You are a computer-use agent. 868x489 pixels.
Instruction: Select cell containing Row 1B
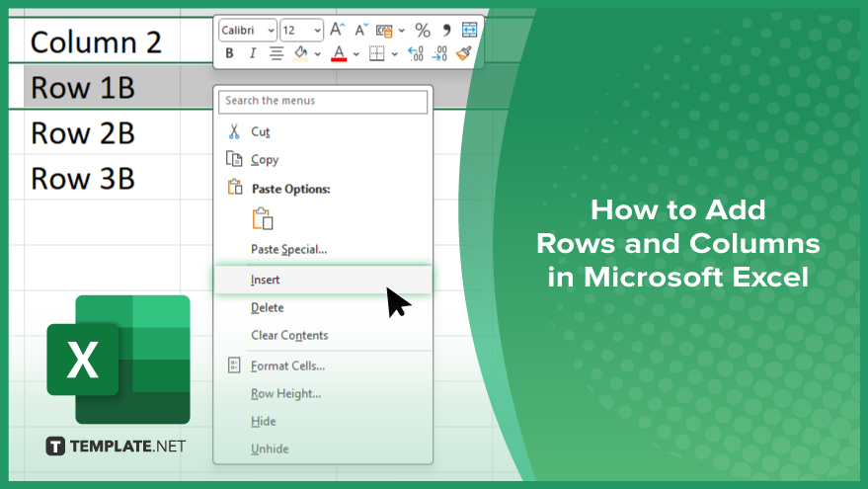pyautogui.click(x=103, y=87)
